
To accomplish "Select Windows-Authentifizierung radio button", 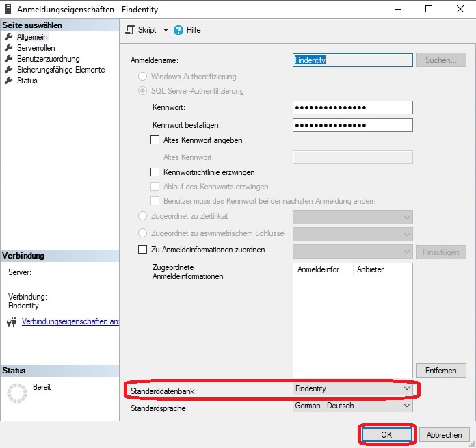I will click(143, 76).
